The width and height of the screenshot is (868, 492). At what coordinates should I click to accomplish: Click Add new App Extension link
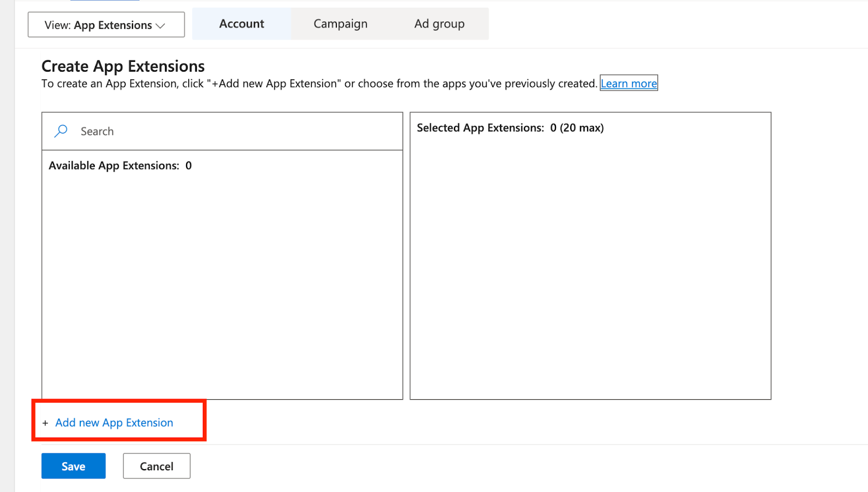pos(114,422)
